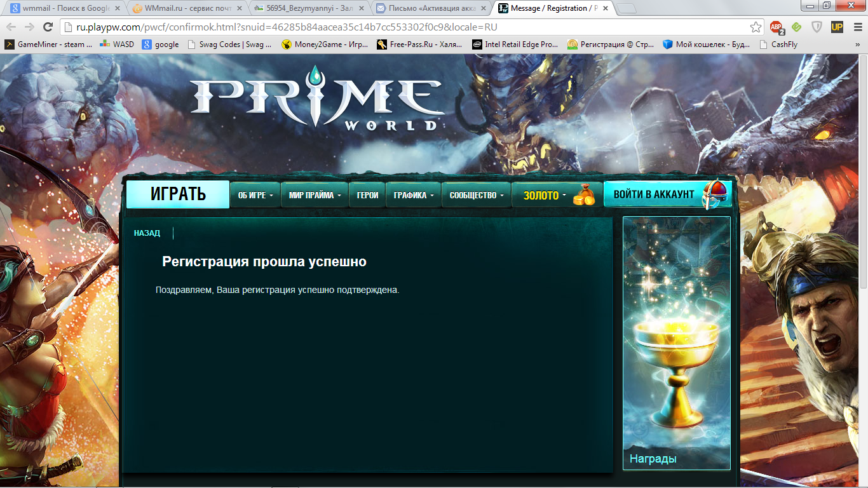
Task: Open Free-Pass.Ru bookmark
Action: pos(420,44)
